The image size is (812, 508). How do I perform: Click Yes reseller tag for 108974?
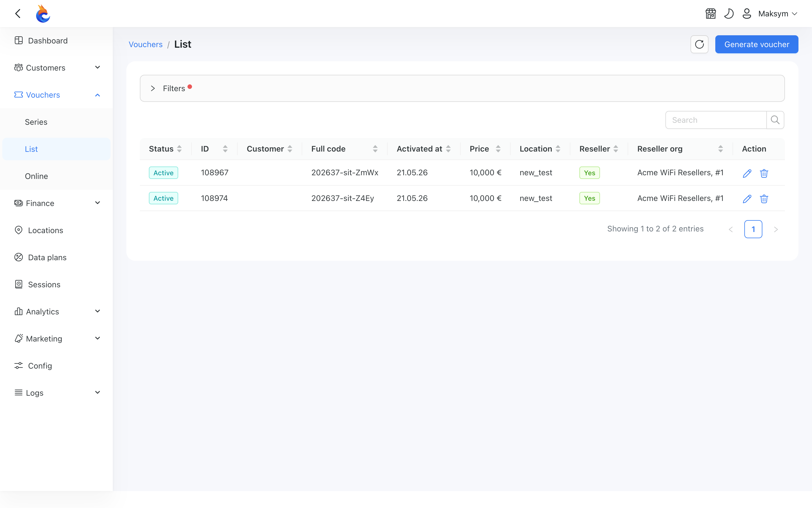point(590,198)
